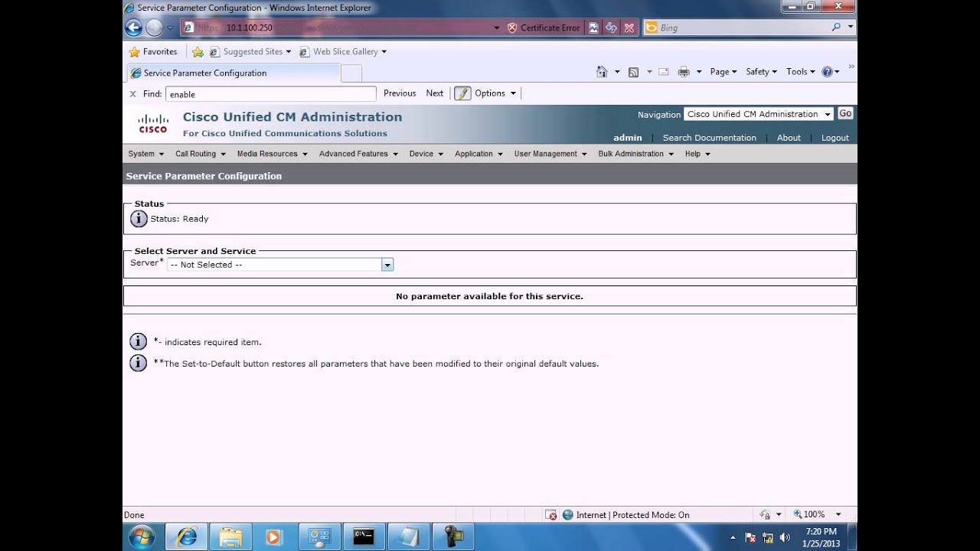The height and width of the screenshot is (551, 980).
Task: Click info icon beside Set-to-Default note
Action: (x=138, y=363)
